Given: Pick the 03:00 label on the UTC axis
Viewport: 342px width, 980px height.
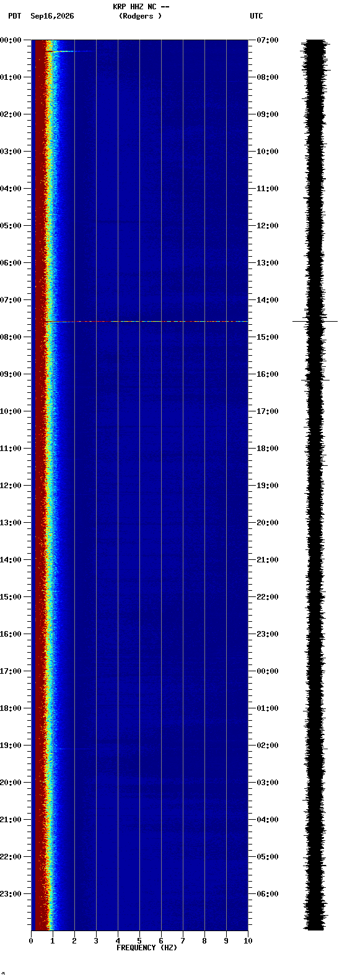Looking at the screenshot, I should click(x=268, y=783).
